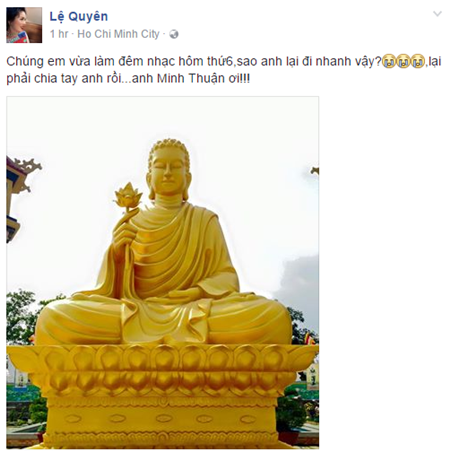The height and width of the screenshot is (460, 450).
Task: Click the golden lotus flower in statue's hand
Action: [128, 196]
